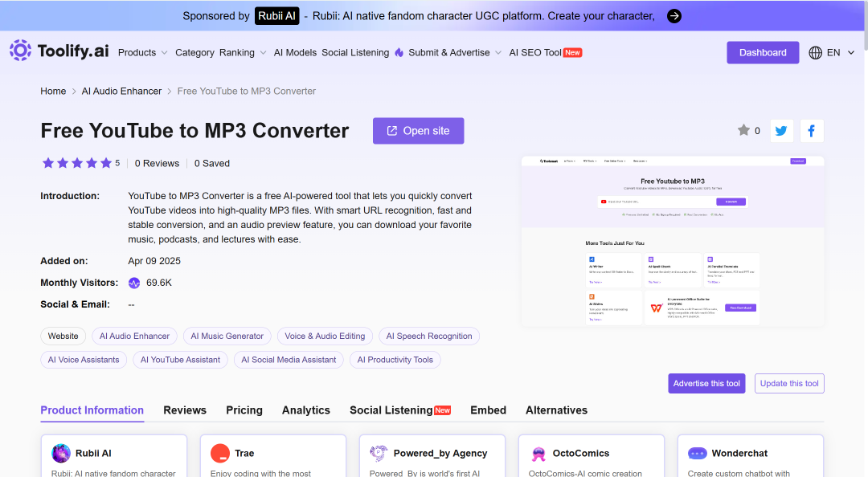Click the AI Social Media Assistant tag

coord(289,360)
